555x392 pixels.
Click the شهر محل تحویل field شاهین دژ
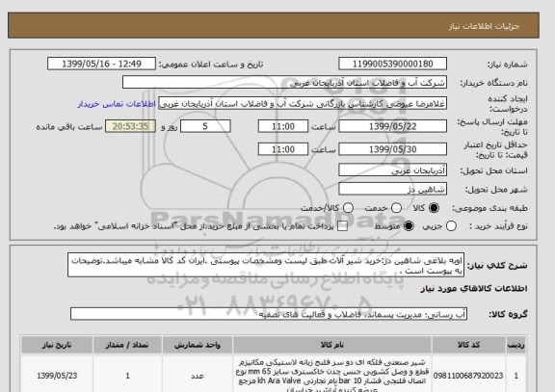point(392,189)
